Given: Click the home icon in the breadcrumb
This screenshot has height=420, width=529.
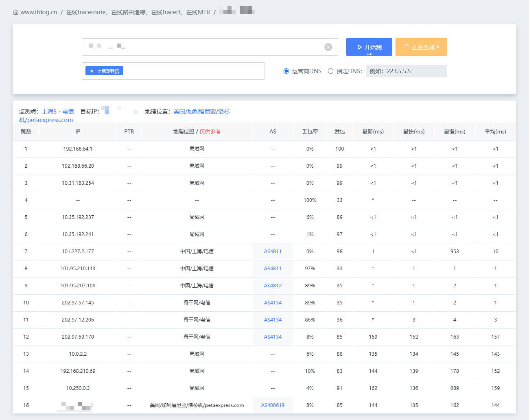Looking at the screenshot, I should click(x=16, y=12).
